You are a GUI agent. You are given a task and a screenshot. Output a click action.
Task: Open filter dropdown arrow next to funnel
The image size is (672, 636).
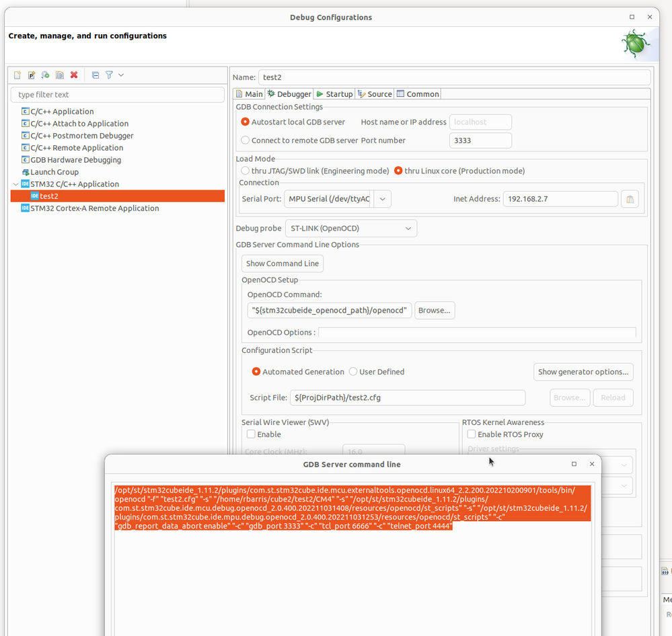pyautogui.click(x=121, y=75)
